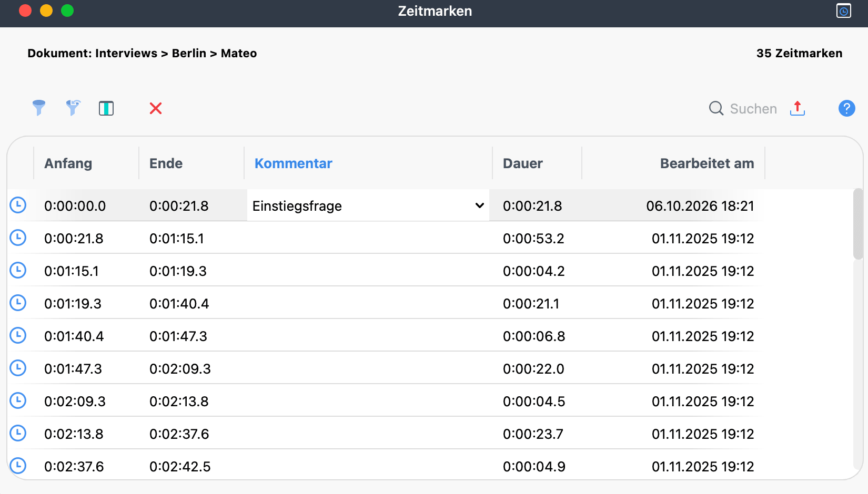Reset all filters with funnel-arrow icon
The image size is (868, 494).
coord(73,108)
